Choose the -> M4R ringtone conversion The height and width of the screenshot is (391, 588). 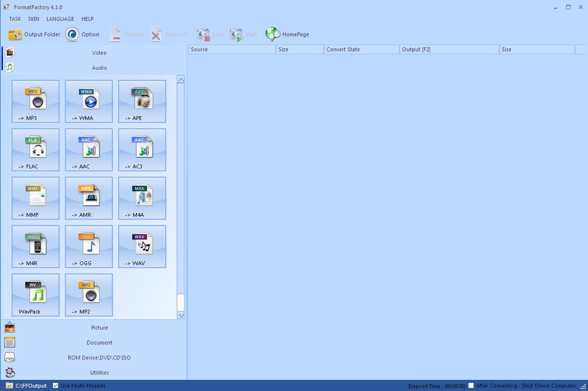pos(36,247)
